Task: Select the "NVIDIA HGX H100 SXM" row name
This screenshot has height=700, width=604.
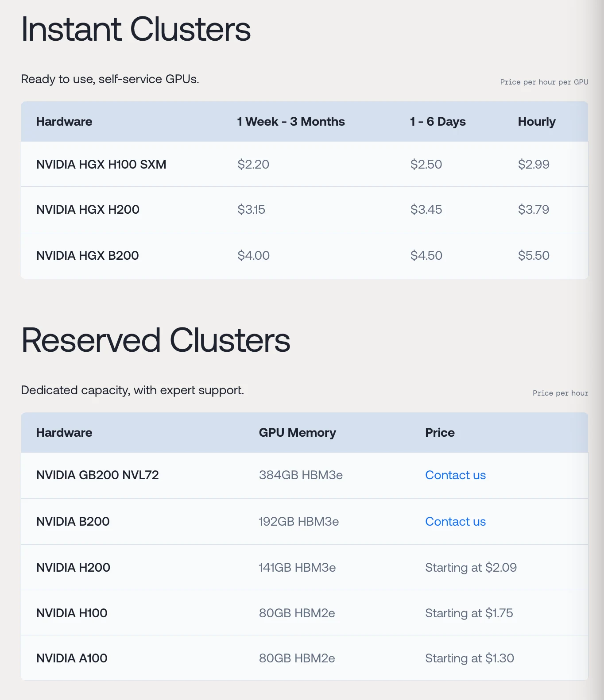Action: click(x=101, y=164)
